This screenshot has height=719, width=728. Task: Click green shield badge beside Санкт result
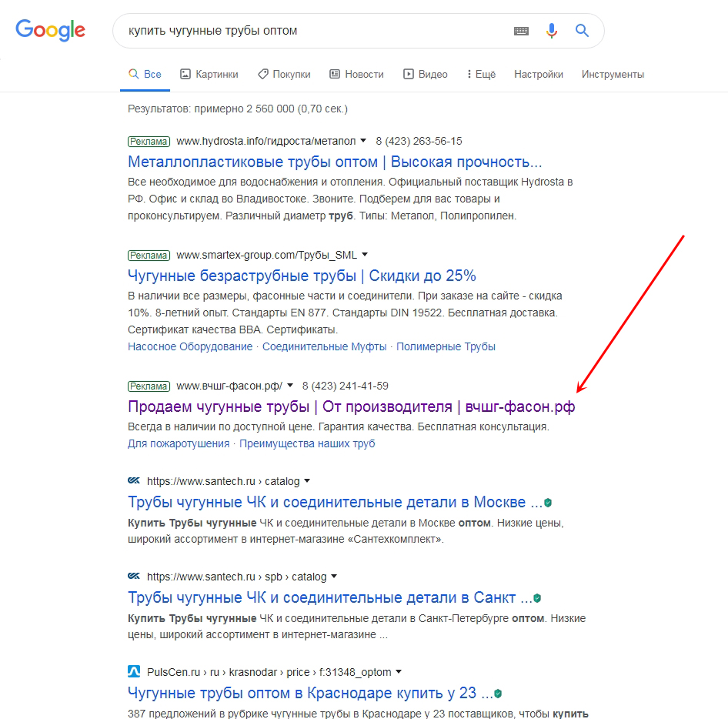coord(537,598)
